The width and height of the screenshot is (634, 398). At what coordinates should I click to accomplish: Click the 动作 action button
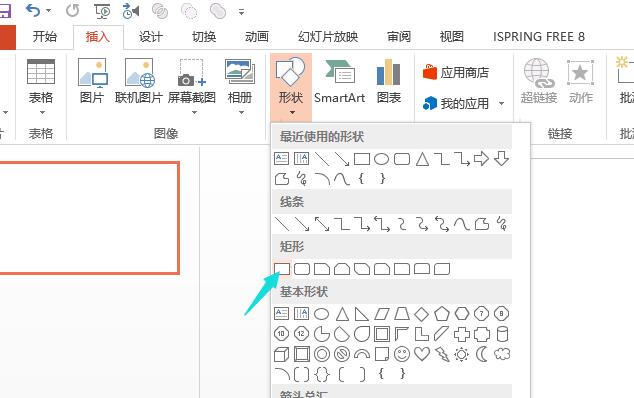[581, 81]
